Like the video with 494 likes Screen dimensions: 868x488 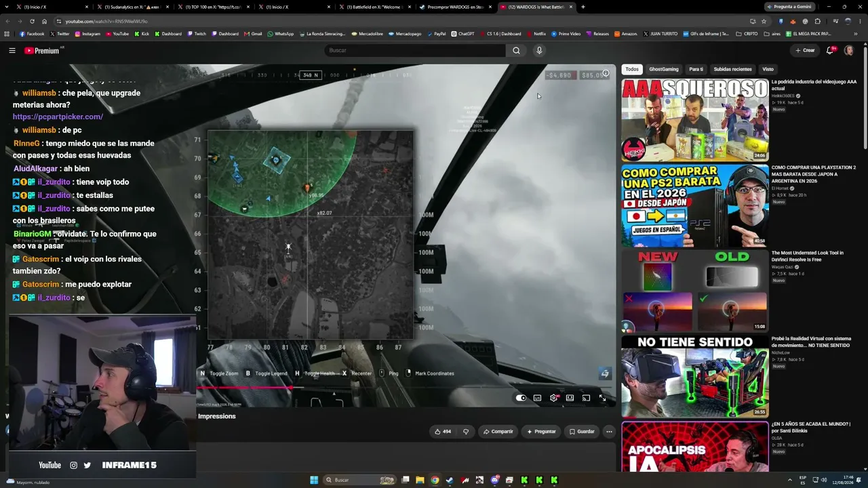coord(441,431)
